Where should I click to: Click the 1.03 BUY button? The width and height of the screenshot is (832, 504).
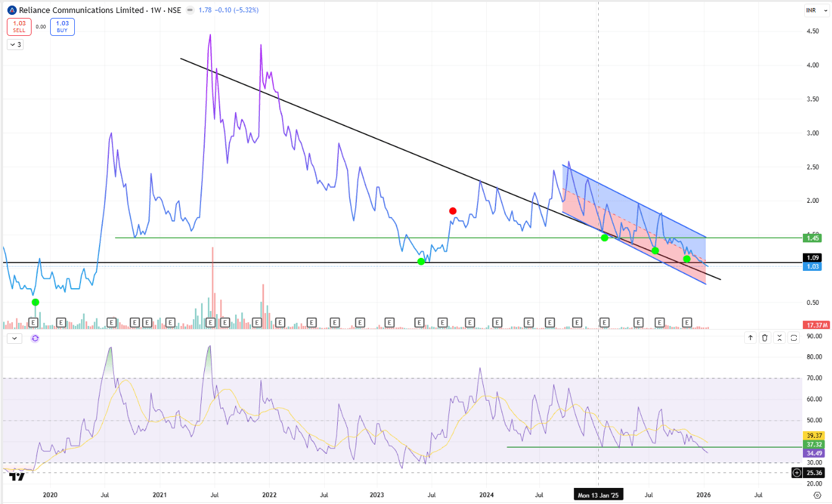62,27
